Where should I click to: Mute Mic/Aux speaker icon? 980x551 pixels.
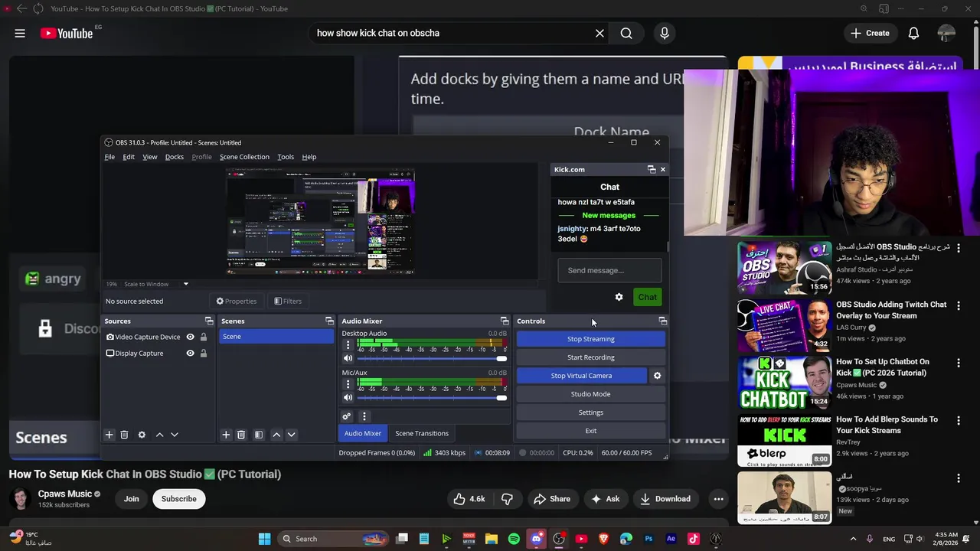[x=348, y=397]
